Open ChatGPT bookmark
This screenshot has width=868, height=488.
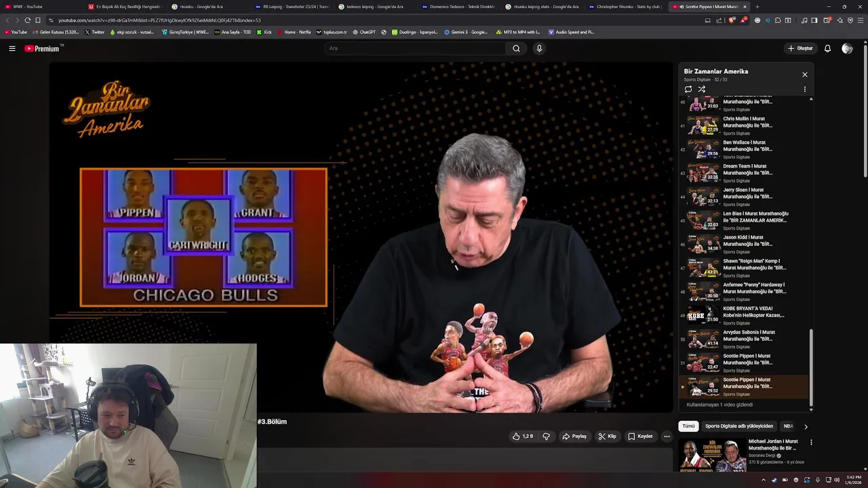[x=364, y=32]
